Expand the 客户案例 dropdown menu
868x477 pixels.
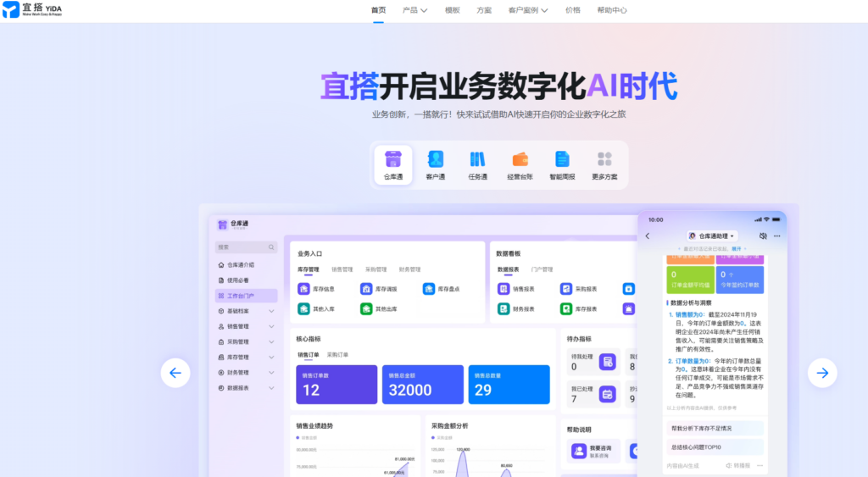pos(528,10)
